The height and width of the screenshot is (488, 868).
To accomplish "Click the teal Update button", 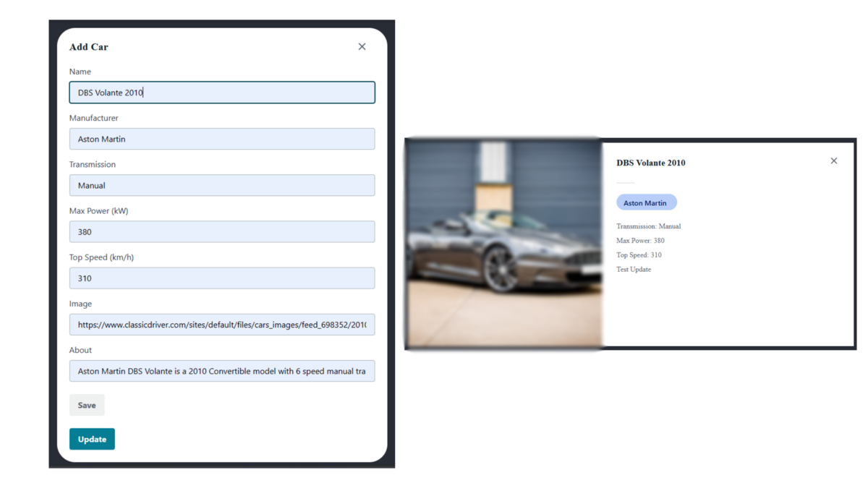I will tap(92, 439).
